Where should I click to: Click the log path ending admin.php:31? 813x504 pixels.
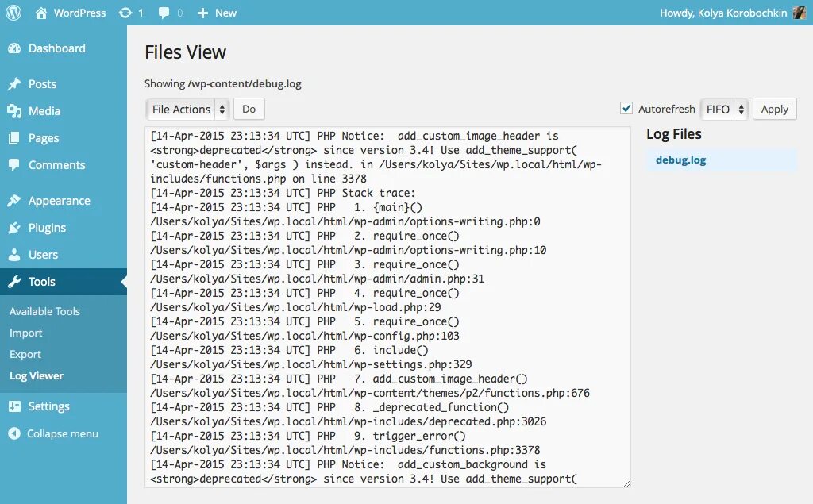pos(317,279)
